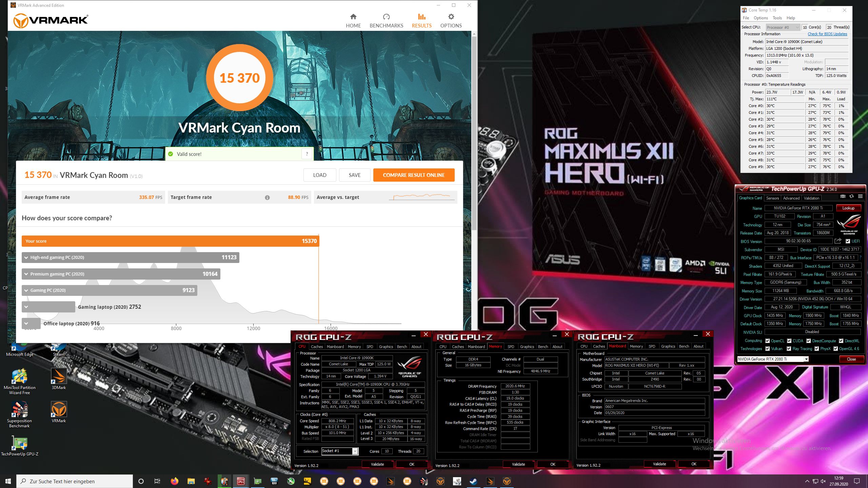The height and width of the screenshot is (488, 868).
Task: Toggle the OpenCL checkbox in GPU-Z
Action: coord(768,341)
